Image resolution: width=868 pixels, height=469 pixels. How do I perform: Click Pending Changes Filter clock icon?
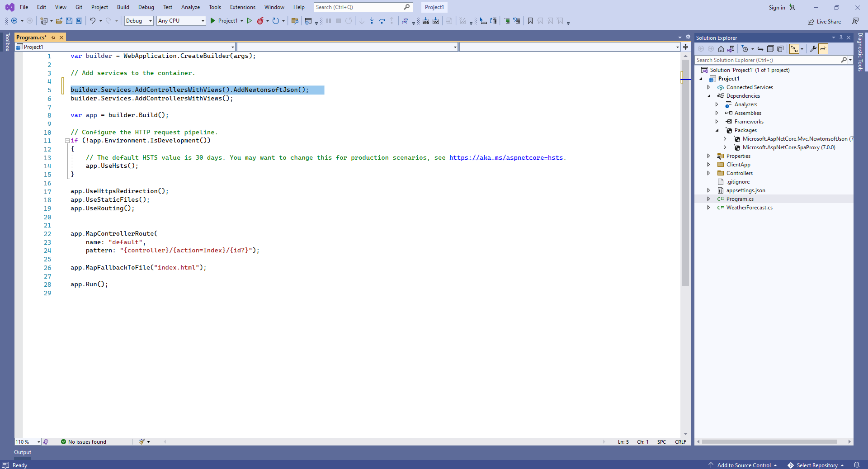pyautogui.click(x=745, y=49)
